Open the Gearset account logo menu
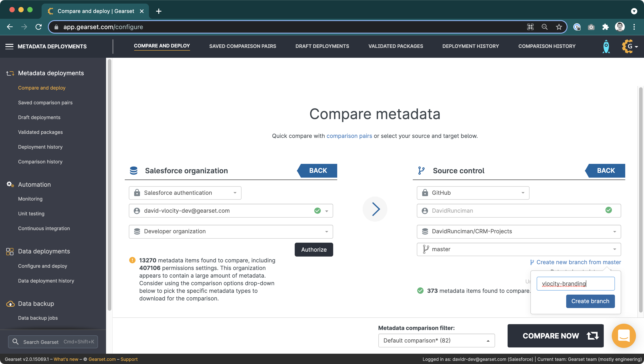Image resolution: width=644 pixels, height=364 pixels. [x=629, y=46]
